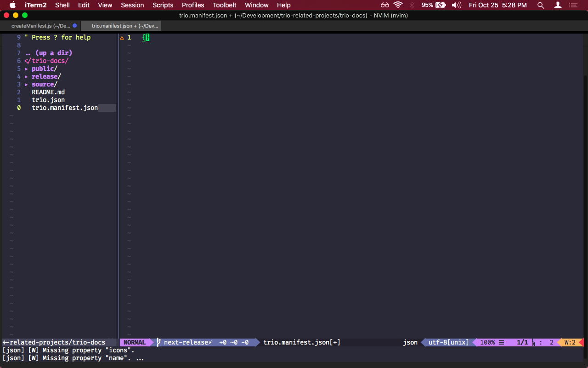Screen dimensions: 588x368
Task: Select trio.manifest.json in the file tree
Action: pyautogui.click(x=65, y=108)
